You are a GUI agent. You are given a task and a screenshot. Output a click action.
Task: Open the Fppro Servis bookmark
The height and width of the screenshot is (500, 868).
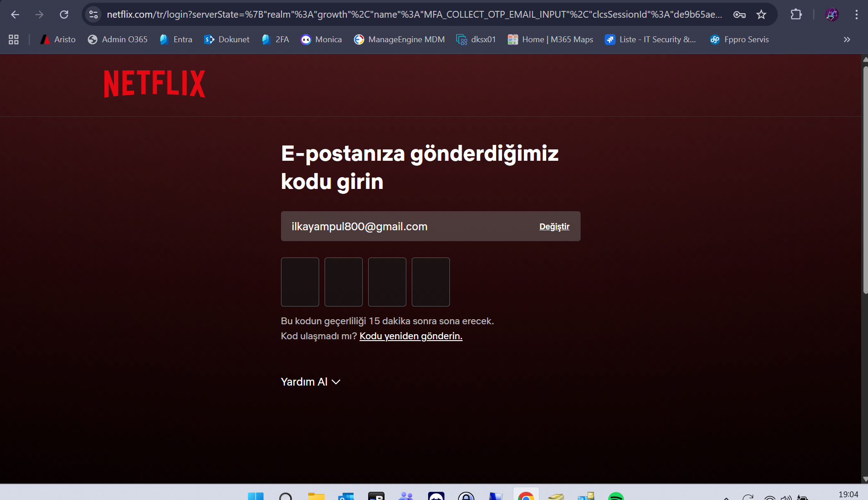point(739,40)
